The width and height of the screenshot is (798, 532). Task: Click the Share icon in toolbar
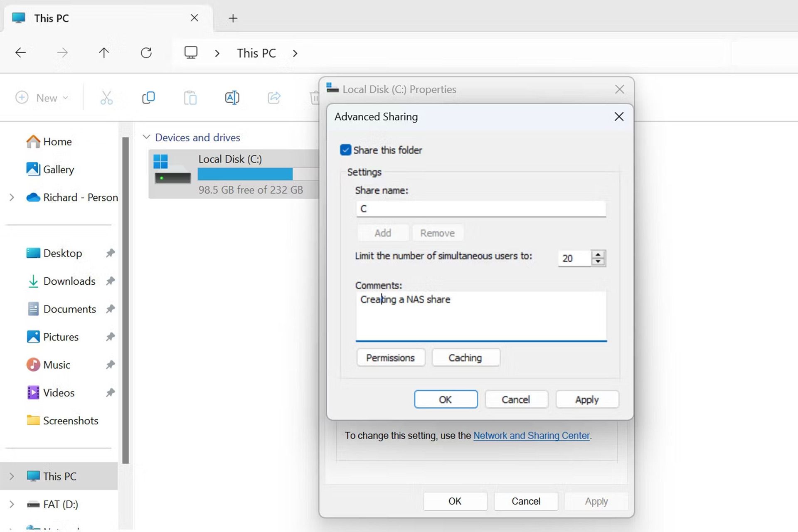coord(274,98)
